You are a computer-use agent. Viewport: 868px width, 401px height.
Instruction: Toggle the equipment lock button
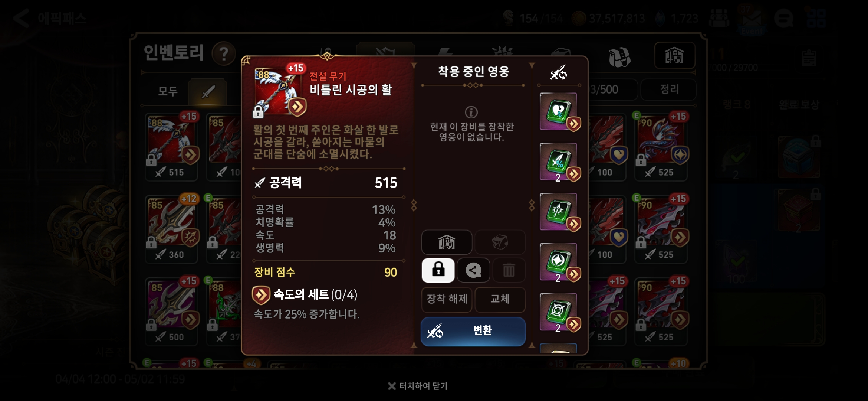click(x=438, y=270)
